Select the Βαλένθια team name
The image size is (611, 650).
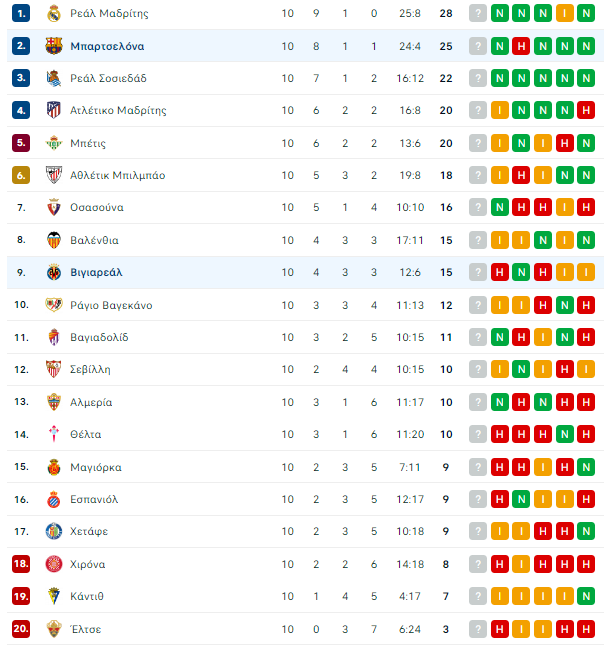[x=95, y=240]
